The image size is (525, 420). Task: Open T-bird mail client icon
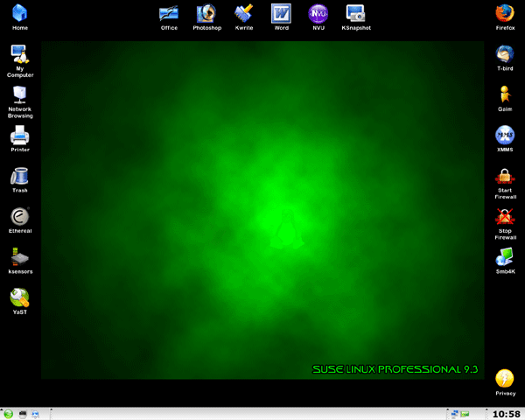click(x=505, y=54)
